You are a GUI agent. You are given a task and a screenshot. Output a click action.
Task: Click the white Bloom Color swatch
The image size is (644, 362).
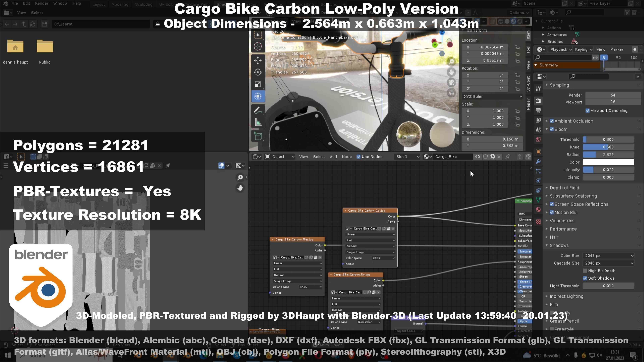click(608, 162)
